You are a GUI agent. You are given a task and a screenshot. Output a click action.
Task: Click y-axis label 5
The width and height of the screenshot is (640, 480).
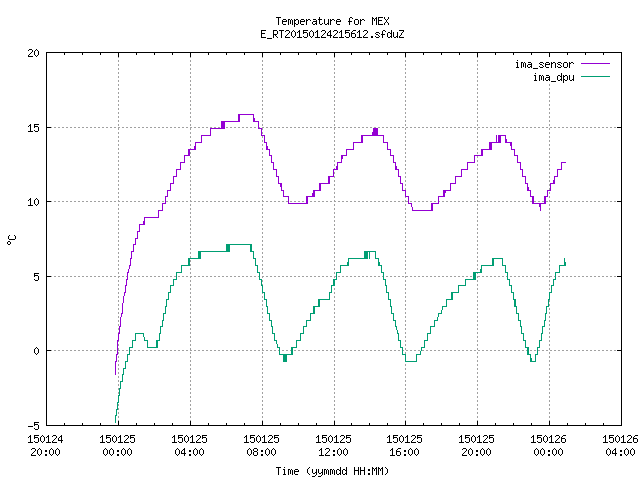[x=36, y=277]
